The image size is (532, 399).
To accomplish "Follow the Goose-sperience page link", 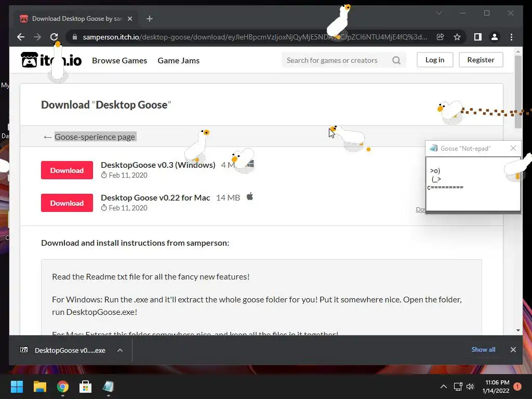I will point(95,137).
